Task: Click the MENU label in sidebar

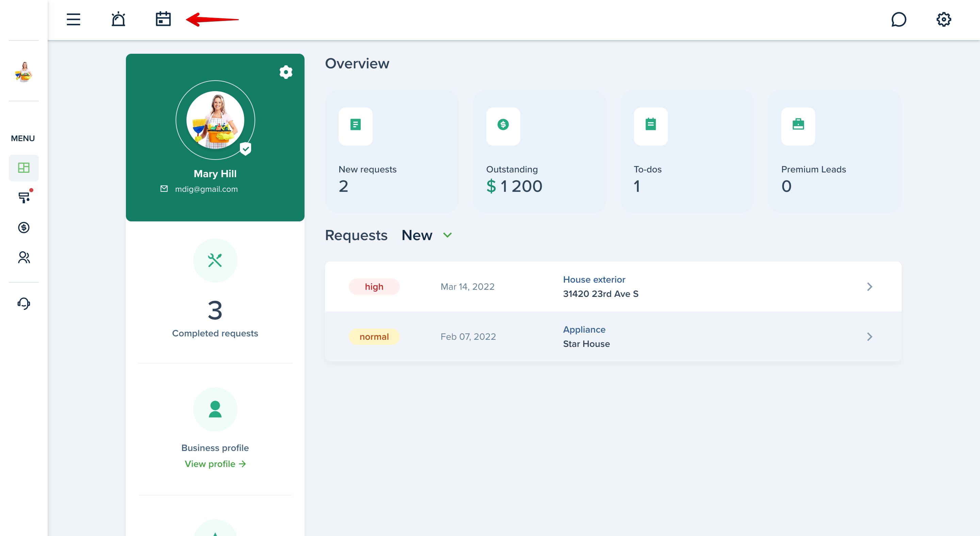Action: coord(23,138)
